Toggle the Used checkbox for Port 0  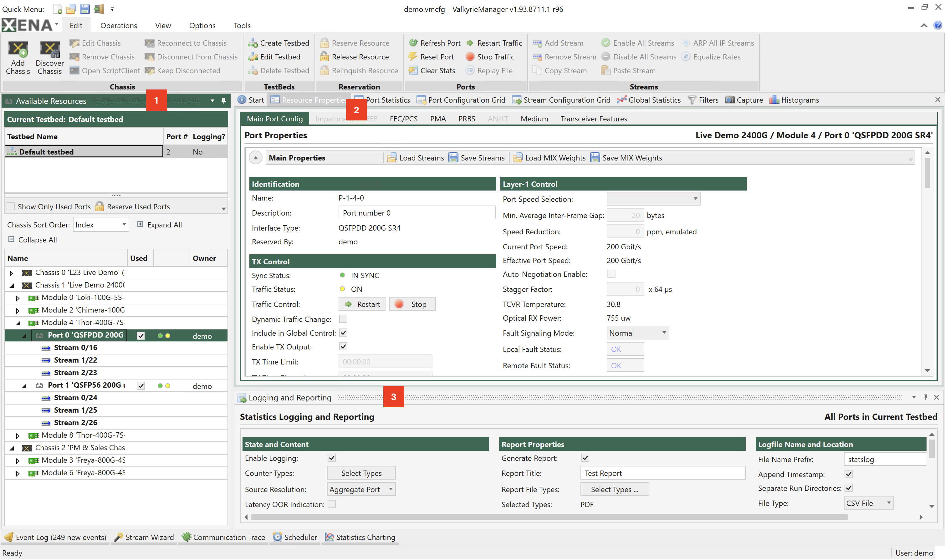pyautogui.click(x=141, y=335)
